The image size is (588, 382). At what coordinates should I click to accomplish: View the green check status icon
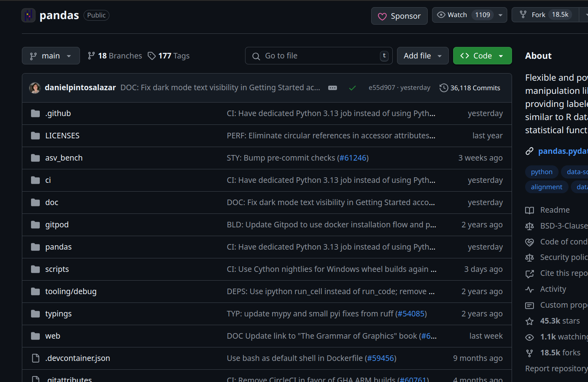point(352,88)
